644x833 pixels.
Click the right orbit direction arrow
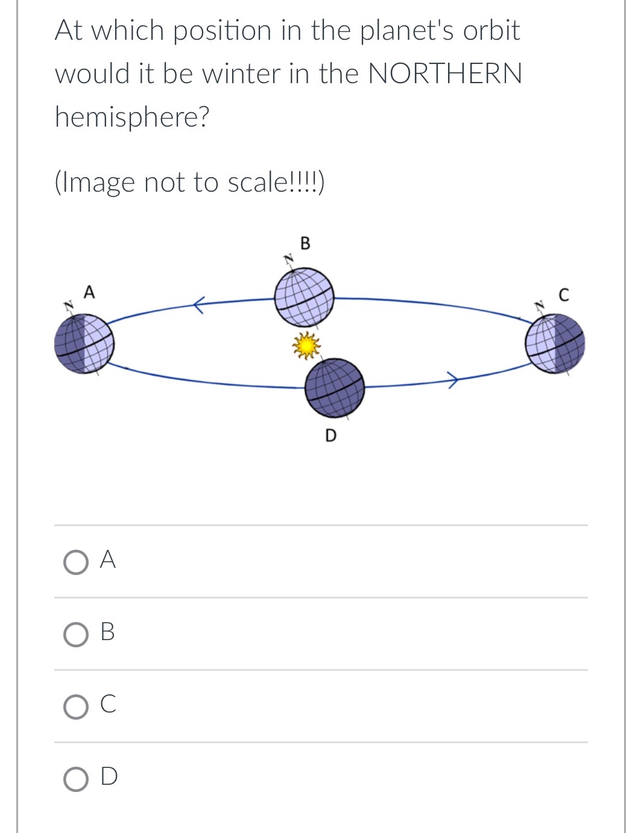click(453, 380)
